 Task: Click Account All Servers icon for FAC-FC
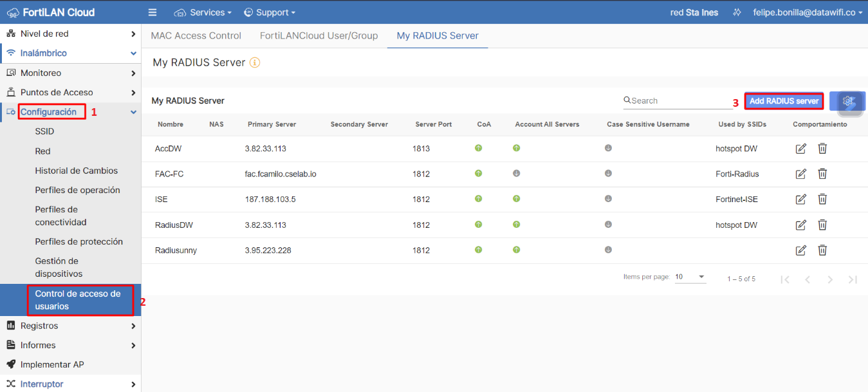pos(516,173)
